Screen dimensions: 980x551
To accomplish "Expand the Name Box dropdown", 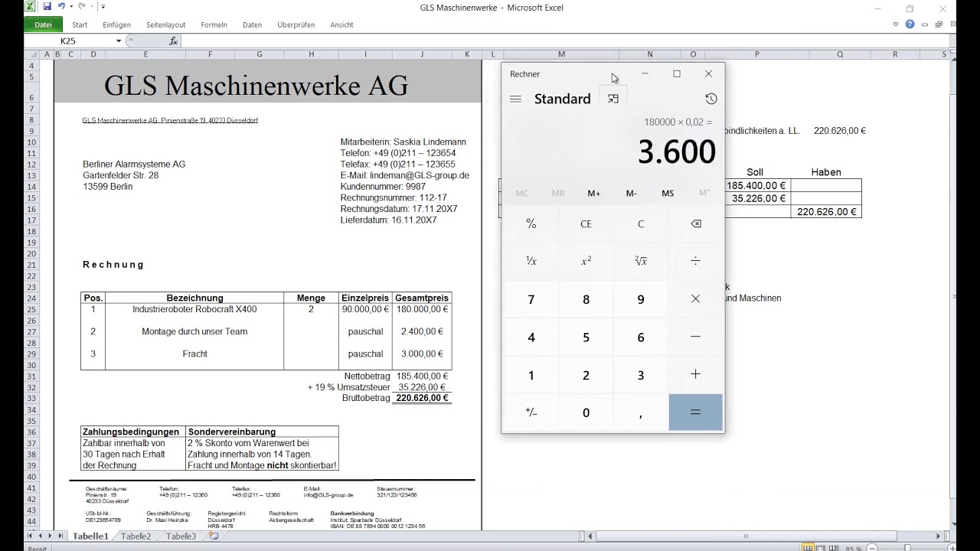I will pyautogui.click(x=119, y=41).
